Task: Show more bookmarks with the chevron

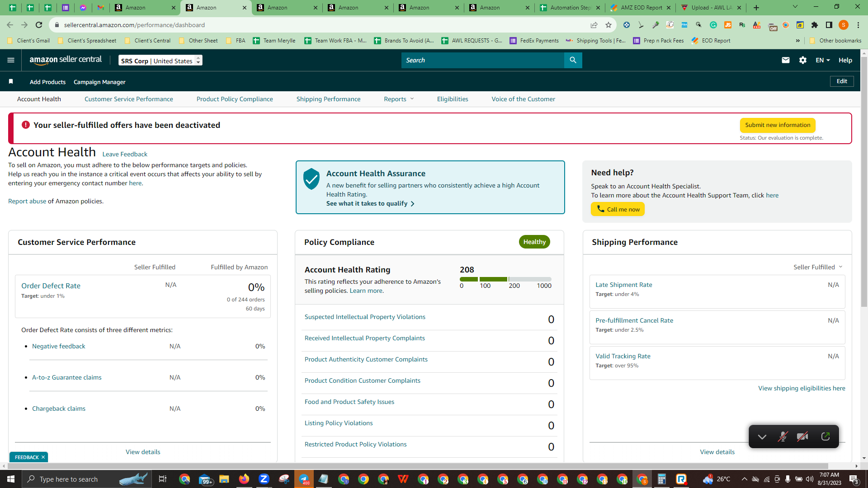Action: tap(798, 41)
